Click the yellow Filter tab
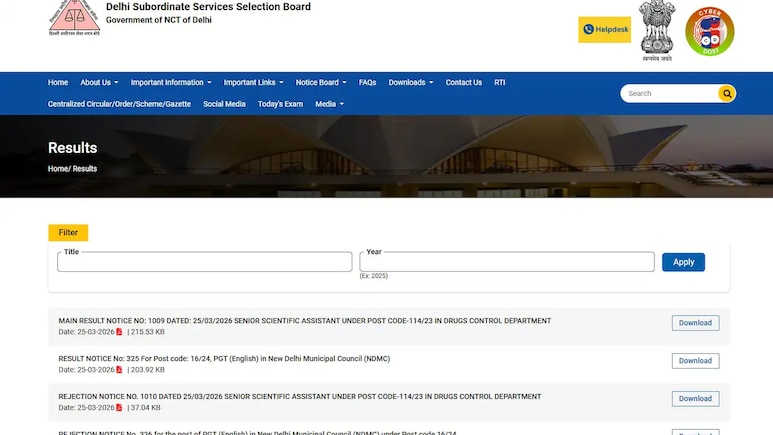This screenshot has height=435, width=773. (68, 233)
